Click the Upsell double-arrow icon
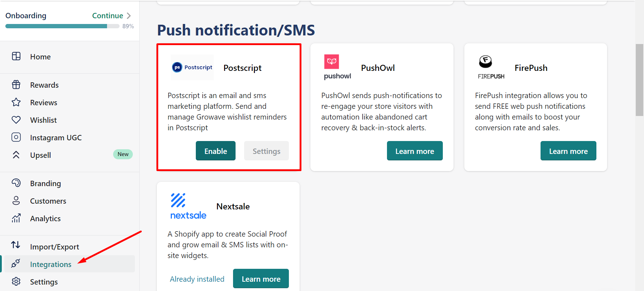The image size is (644, 291). pyautogui.click(x=16, y=155)
